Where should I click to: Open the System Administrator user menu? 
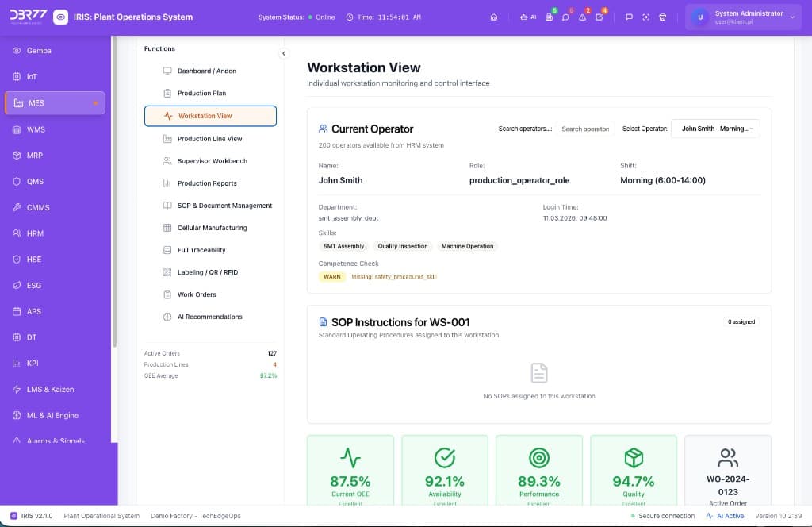pyautogui.click(x=742, y=17)
